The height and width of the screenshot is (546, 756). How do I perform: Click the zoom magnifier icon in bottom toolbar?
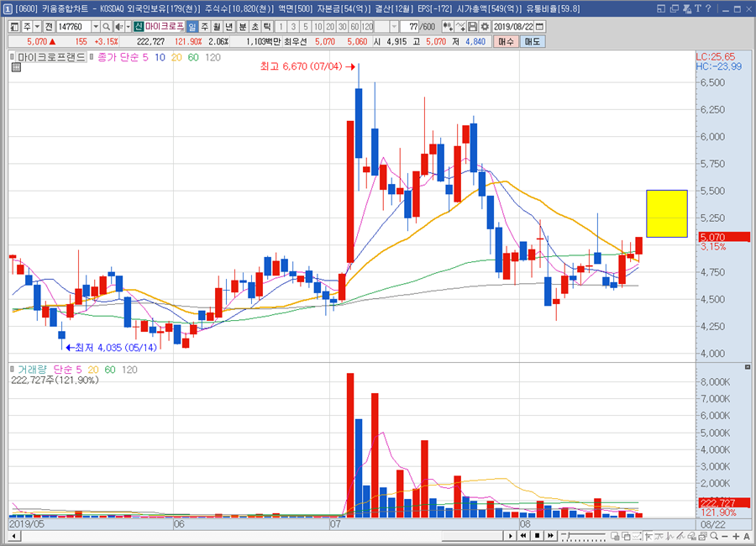(714, 537)
